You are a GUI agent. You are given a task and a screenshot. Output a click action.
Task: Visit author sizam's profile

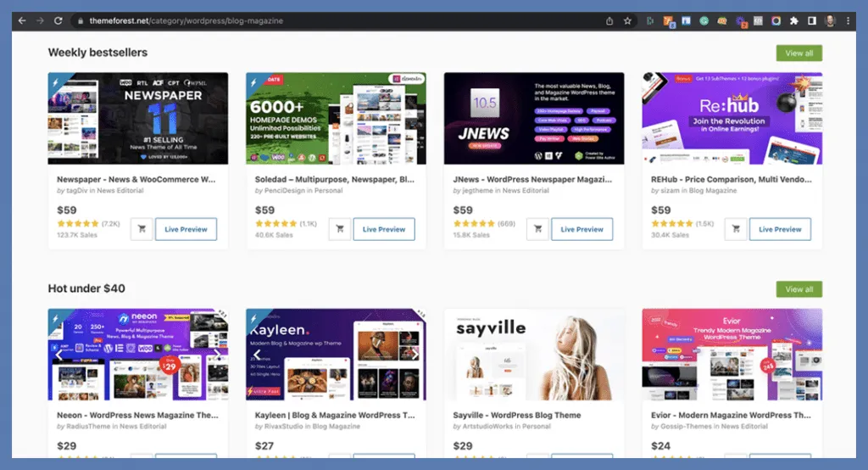click(670, 191)
